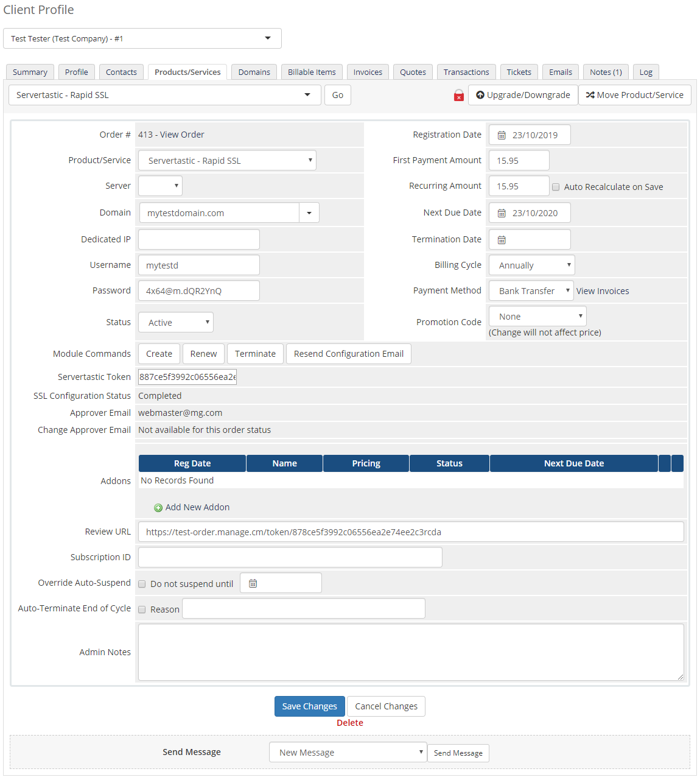Click the Termination Date calendar icon
Image resolution: width=700 pixels, height=780 pixels.
502,240
